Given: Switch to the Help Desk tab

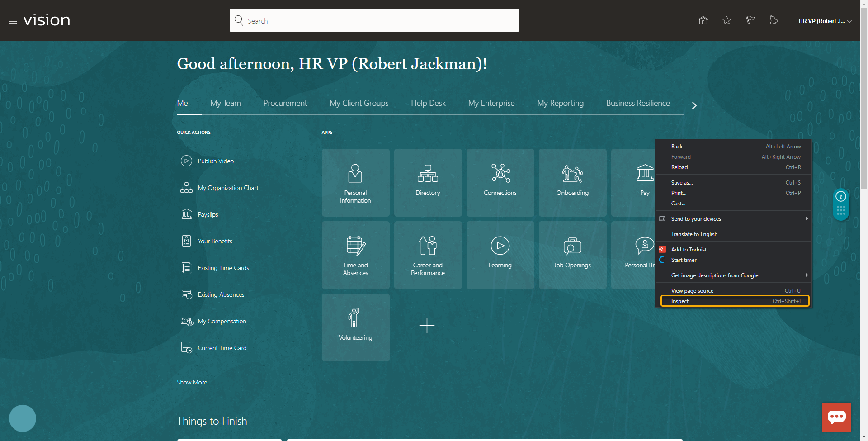Looking at the screenshot, I should click(428, 103).
